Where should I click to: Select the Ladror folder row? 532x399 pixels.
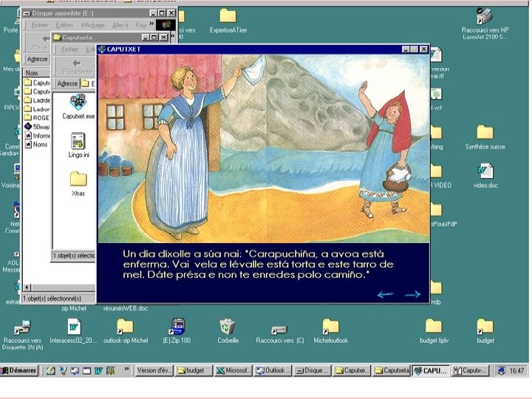click(38, 109)
